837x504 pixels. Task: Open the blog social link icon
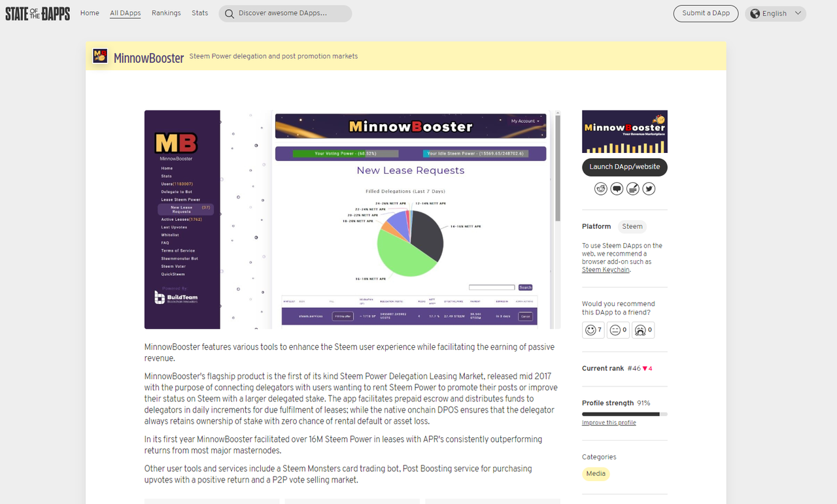pos(632,189)
